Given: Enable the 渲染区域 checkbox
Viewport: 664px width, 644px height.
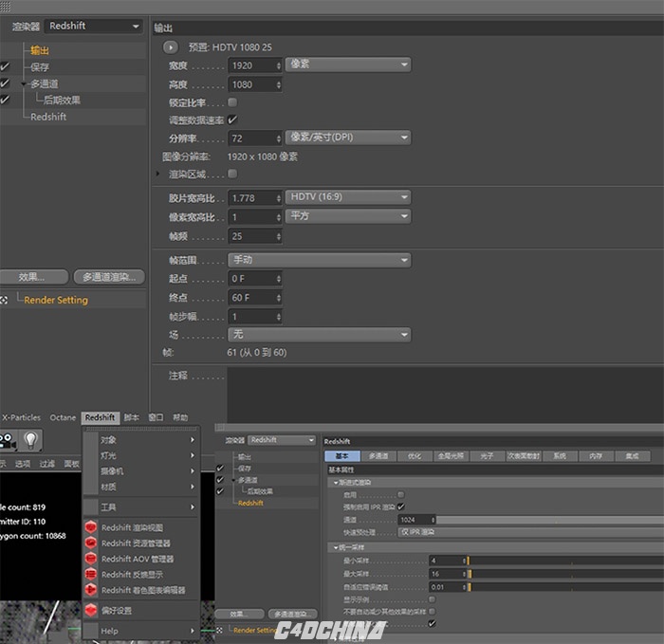Looking at the screenshot, I should 232,174.
